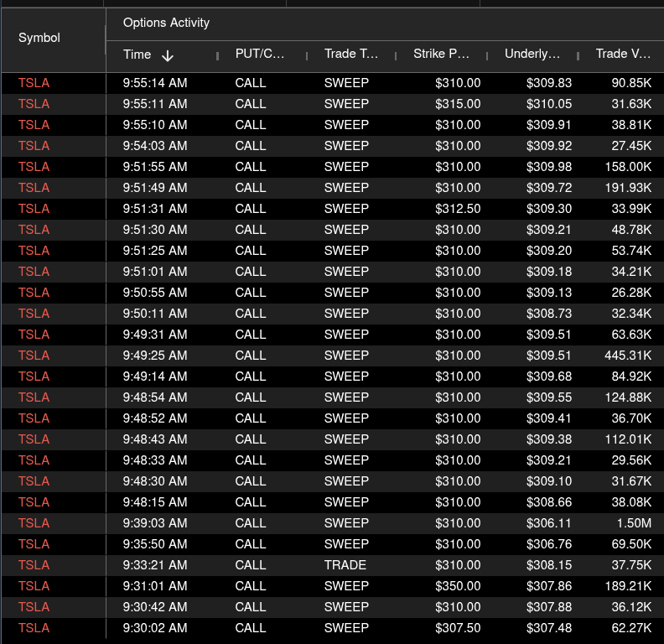Click the time cell 9:49:31 AM

(x=155, y=335)
